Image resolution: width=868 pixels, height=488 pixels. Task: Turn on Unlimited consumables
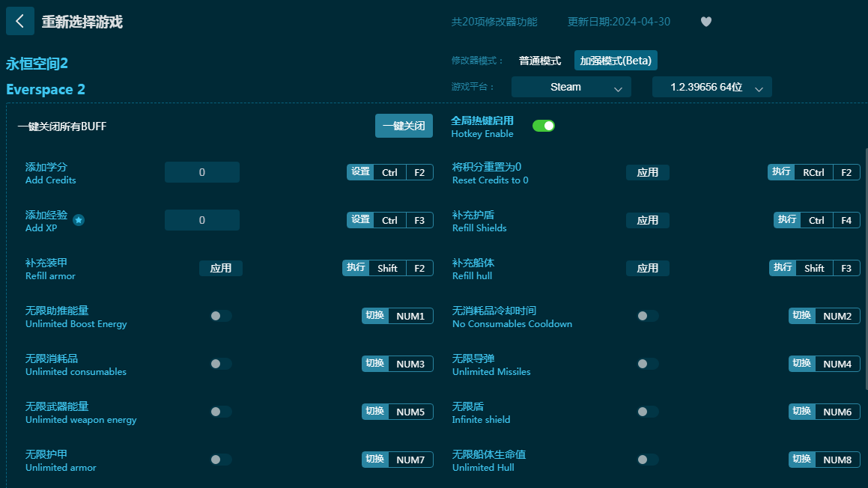point(220,364)
